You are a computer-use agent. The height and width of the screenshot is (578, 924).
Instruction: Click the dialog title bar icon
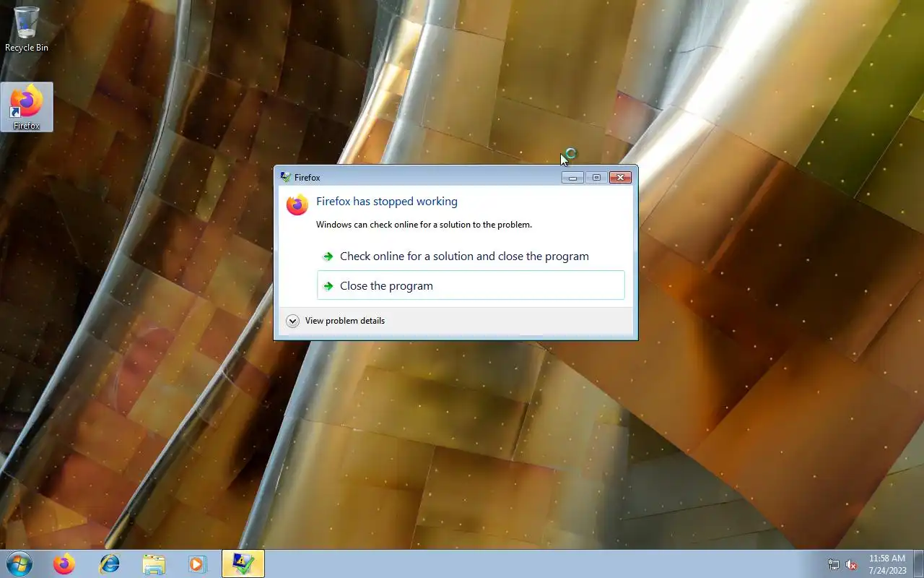coord(286,177)
